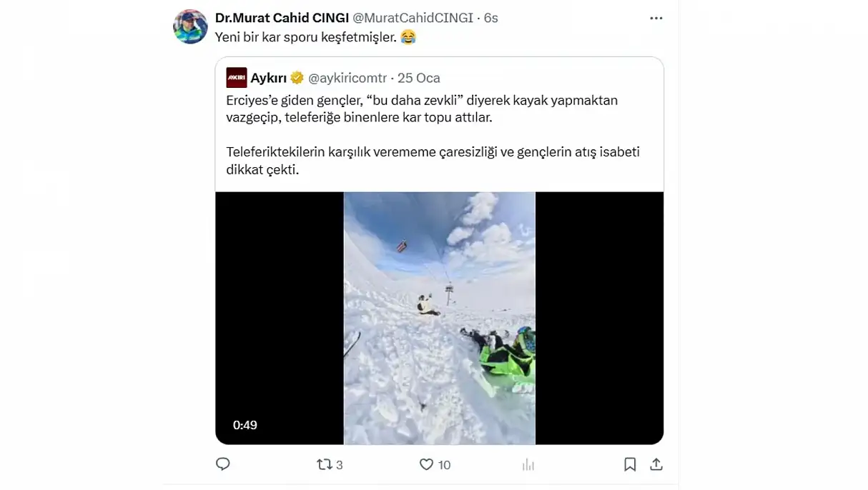Click the reply speech bubble icon
This screenshot has width=868, height=490.
[223, 464]
